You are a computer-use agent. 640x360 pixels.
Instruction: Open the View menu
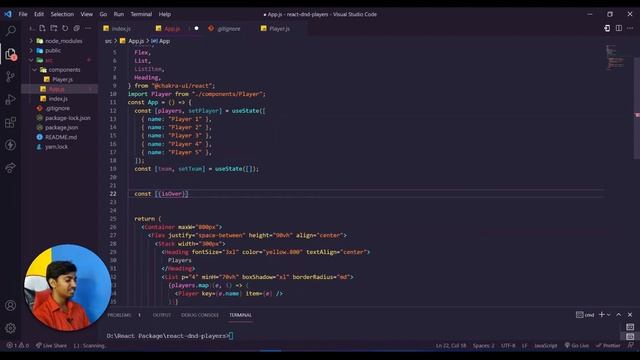coord(87,14)
